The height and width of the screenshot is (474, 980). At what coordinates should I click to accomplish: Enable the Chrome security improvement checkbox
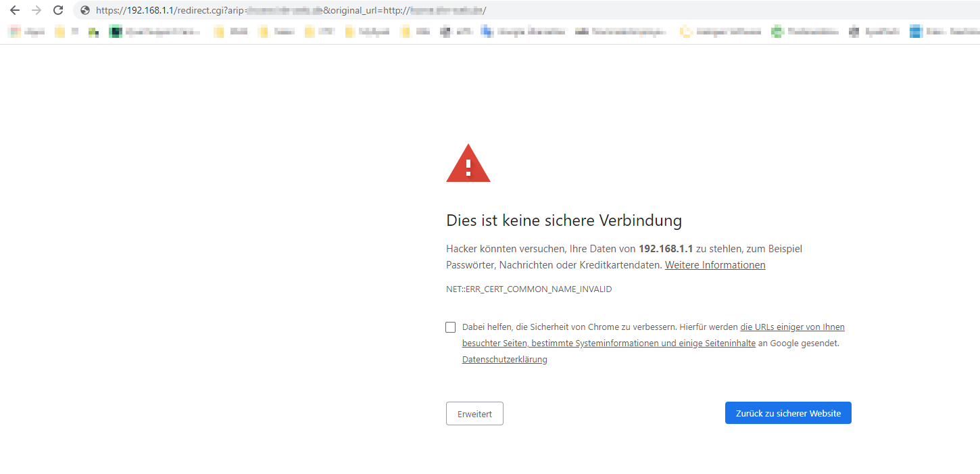point(451,327)
